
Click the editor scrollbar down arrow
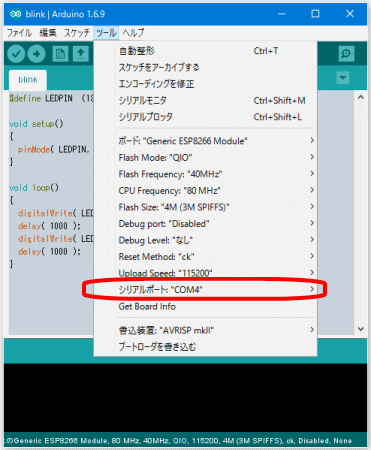(361, 329)
